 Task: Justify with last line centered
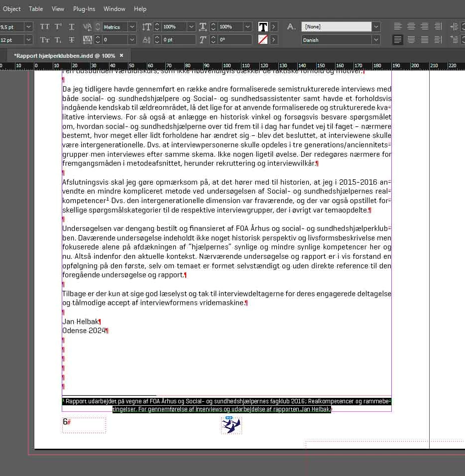coord(411,40)
